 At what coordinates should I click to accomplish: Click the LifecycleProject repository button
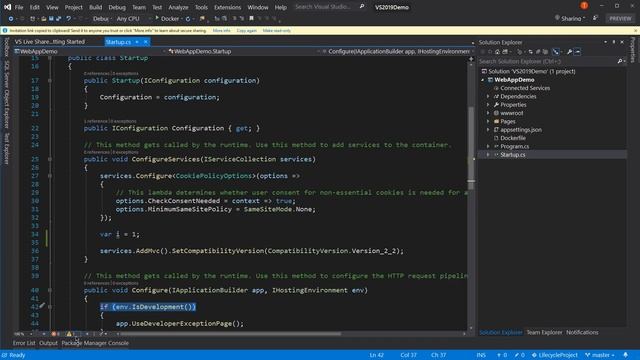(x=554, y=355)
